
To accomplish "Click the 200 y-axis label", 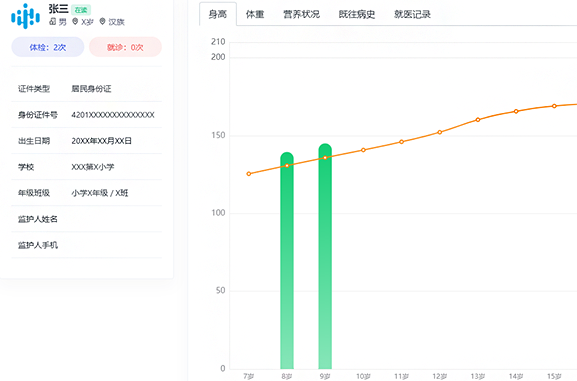I will pyautogui.click(x=218, y=57).
